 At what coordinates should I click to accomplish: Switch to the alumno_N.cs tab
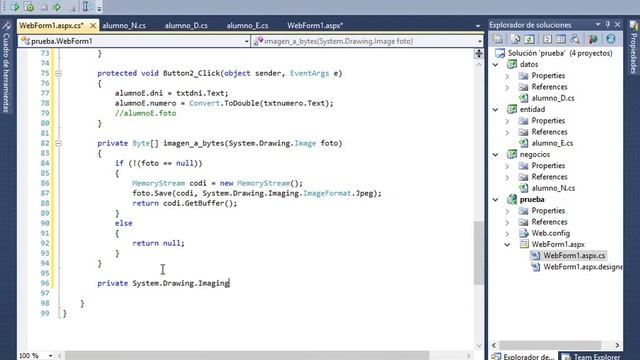(x=124, y=25)
